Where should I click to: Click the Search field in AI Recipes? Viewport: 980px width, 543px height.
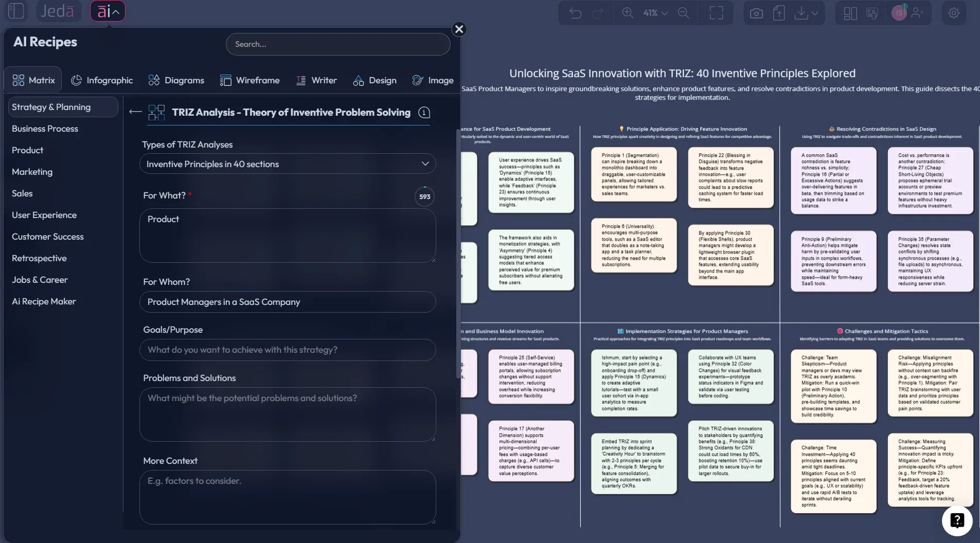pyautogui.click(x=338, y=44)
